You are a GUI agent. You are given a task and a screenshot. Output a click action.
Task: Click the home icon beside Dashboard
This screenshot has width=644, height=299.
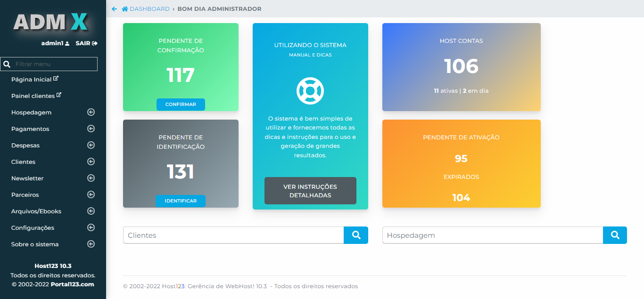(x=125, y=9)
